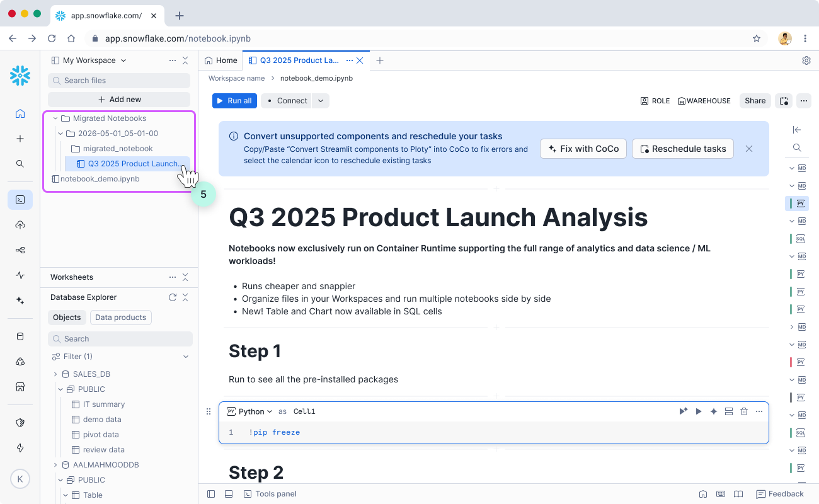Click the Run all button
The width and height of the screenshot is (819, 504).
point(234,101)
